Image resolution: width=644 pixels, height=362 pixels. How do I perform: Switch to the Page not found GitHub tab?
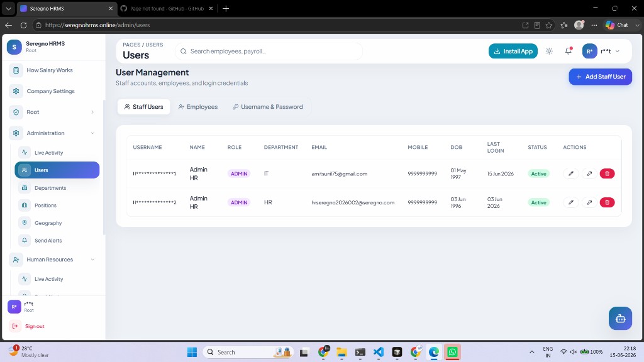pos(167,9)
